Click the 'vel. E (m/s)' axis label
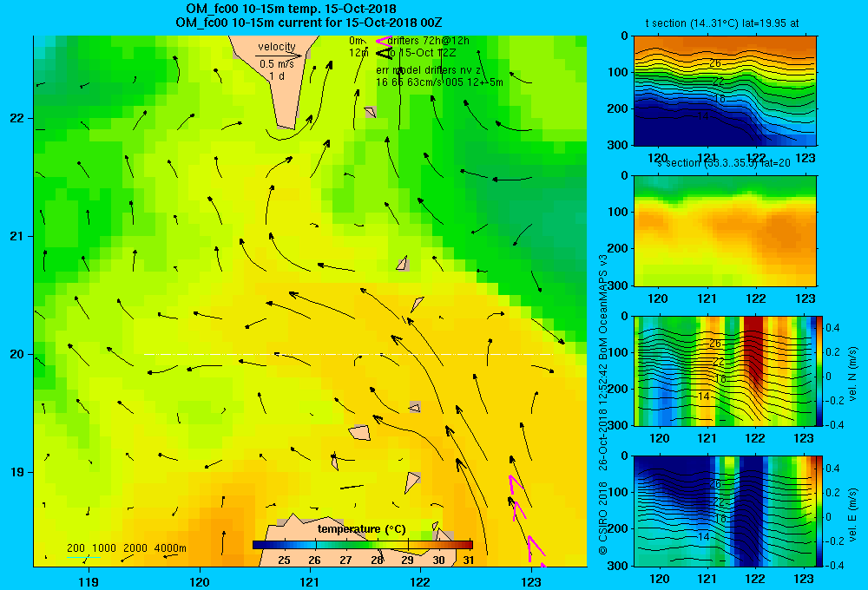Viewport: 868px width, 590px height. tap(852, 515)
